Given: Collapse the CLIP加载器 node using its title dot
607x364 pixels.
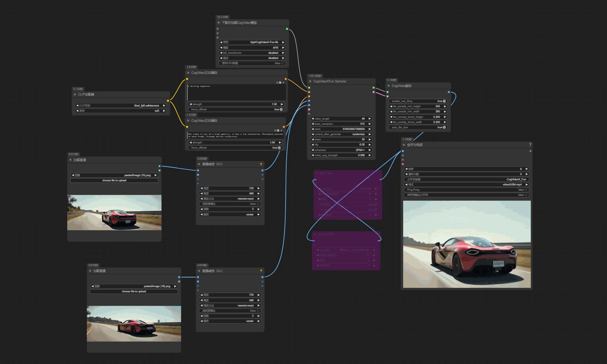Looking at the screenshot, I should click(x=75, y=94).
